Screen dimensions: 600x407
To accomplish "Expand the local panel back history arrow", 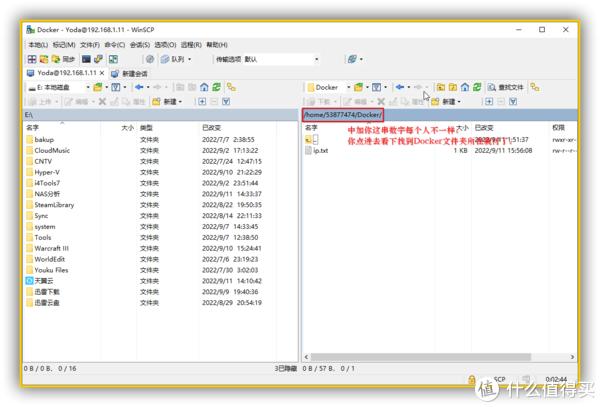I will [x=148, y=87].
